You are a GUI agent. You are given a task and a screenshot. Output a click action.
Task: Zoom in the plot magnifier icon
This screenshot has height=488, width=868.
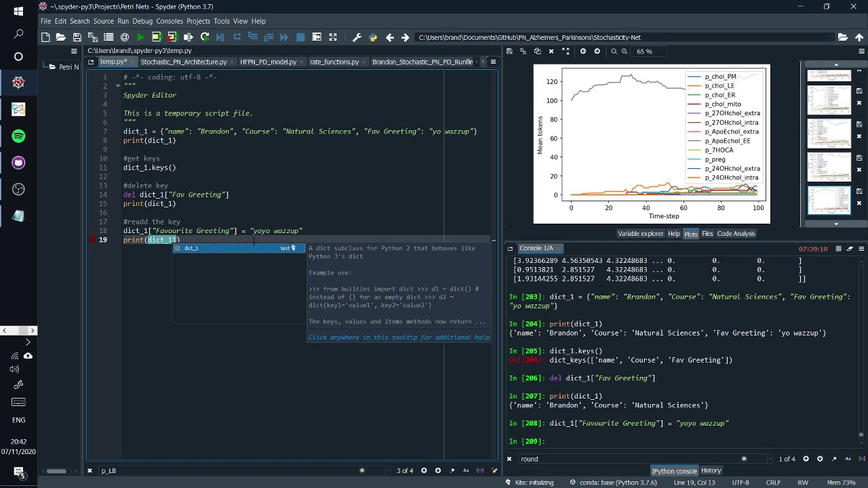pos(625,52)
